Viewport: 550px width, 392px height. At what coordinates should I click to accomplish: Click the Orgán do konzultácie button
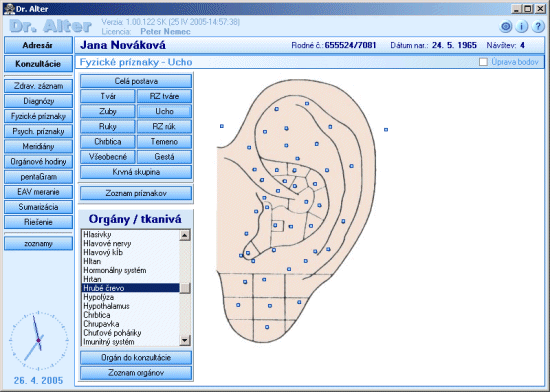(136, 358)
